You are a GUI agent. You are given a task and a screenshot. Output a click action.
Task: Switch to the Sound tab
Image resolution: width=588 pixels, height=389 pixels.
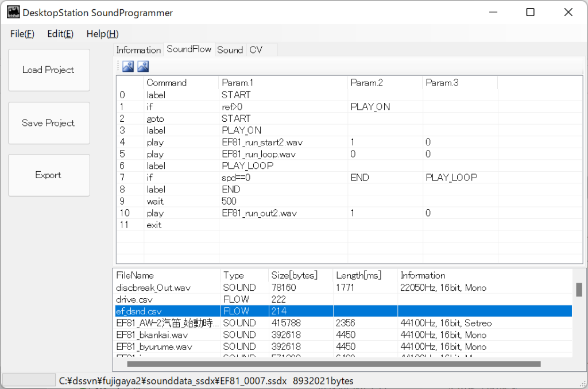[230, 50]
